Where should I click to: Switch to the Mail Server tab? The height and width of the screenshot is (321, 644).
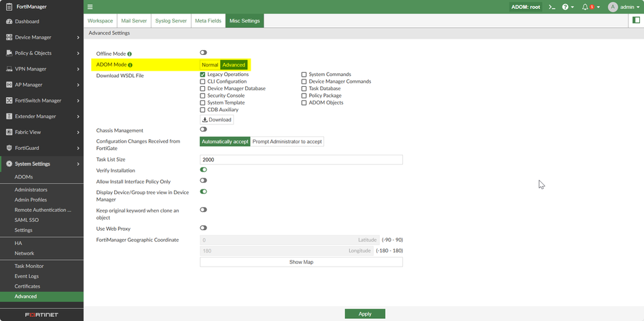coord(134,20)
